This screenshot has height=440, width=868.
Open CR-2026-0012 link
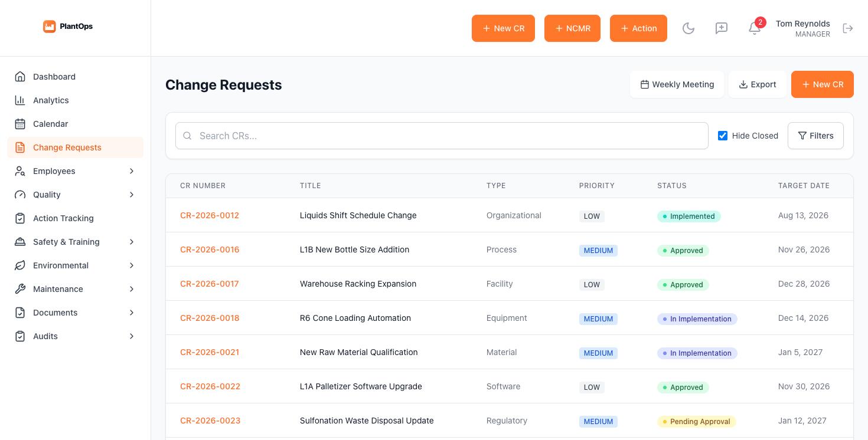(x=210, y=215)
